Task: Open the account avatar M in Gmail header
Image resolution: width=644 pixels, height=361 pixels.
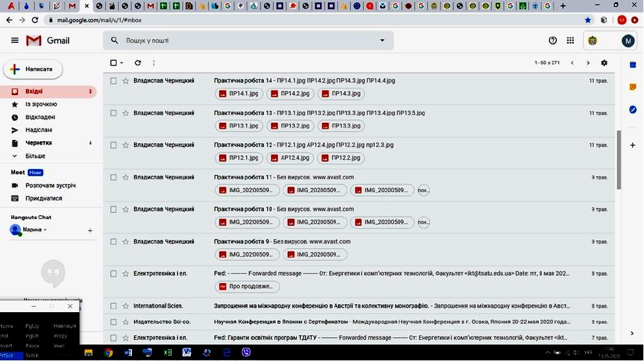Action: [628, 41]
